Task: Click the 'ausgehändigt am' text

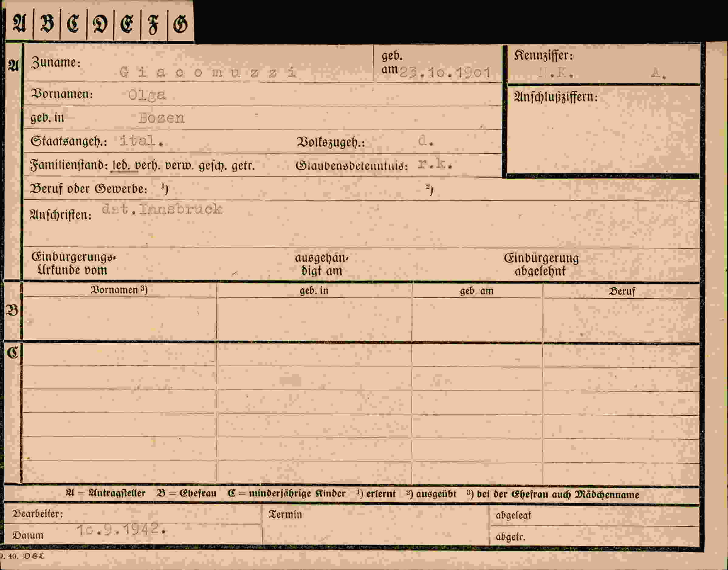Action: pos(322,264)
